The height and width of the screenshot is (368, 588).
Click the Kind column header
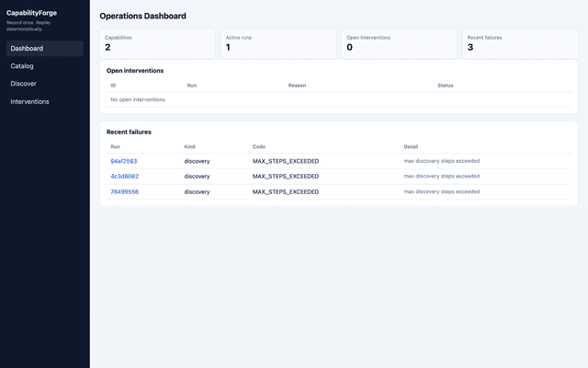[190, 147]
